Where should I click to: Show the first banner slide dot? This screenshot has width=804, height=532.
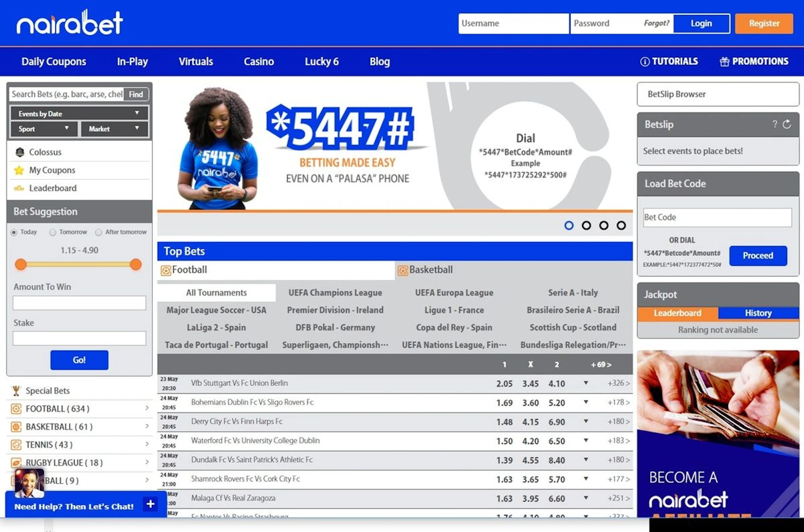pos(569,225)
